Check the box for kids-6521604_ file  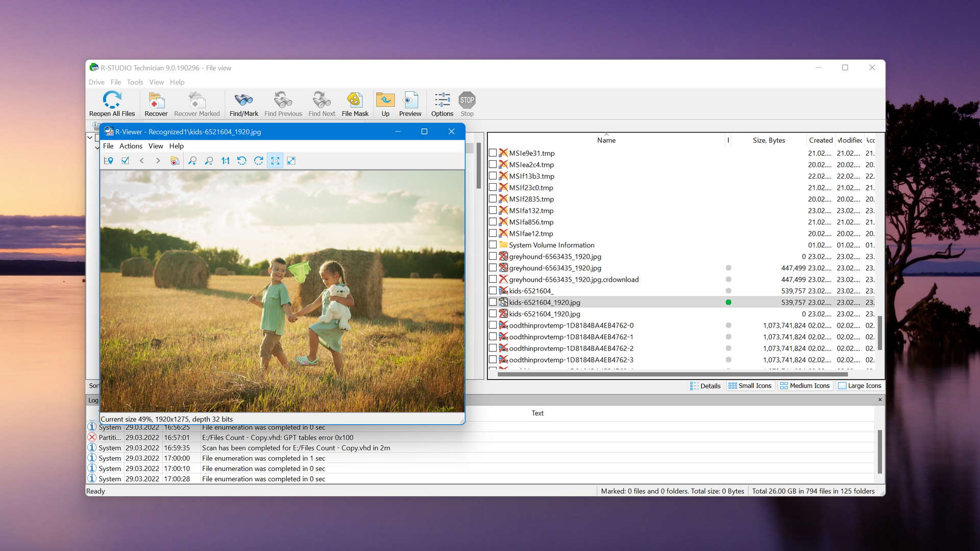493,290
